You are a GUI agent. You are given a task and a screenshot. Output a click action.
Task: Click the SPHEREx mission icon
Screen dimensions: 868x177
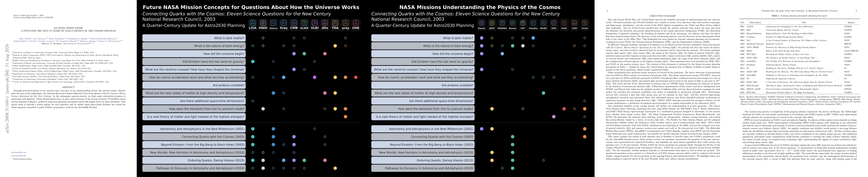point(502,23)
